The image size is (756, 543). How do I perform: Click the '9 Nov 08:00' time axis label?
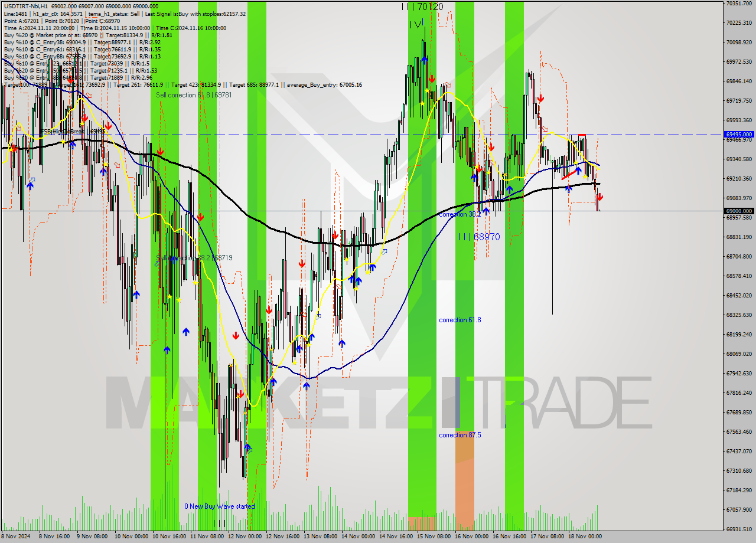pyautogui.click(x=93, y=537)
